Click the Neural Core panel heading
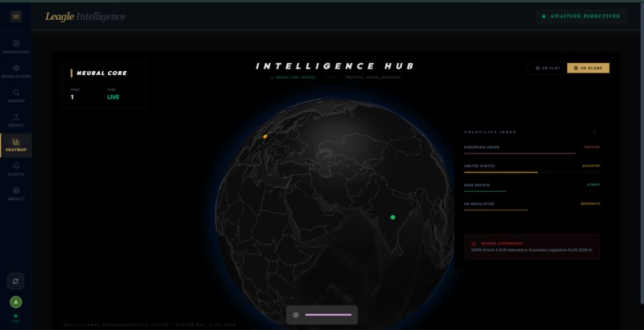 point(101,74)
